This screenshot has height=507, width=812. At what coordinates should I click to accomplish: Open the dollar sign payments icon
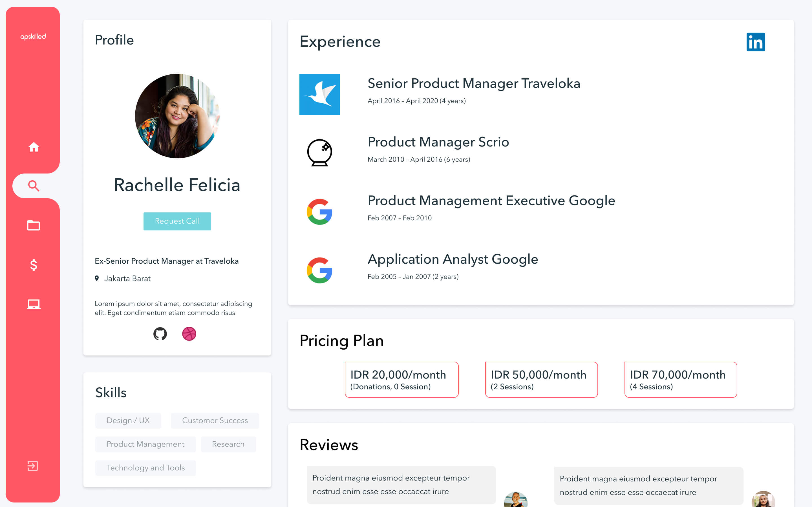(34, 265)
